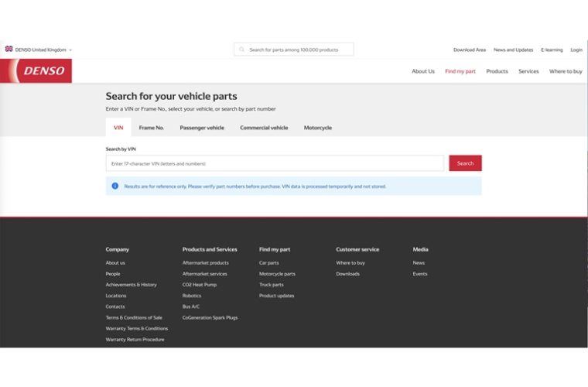Open footer Where to buy link
This screenshot has height=387, width=588.
tap(350, 263)
